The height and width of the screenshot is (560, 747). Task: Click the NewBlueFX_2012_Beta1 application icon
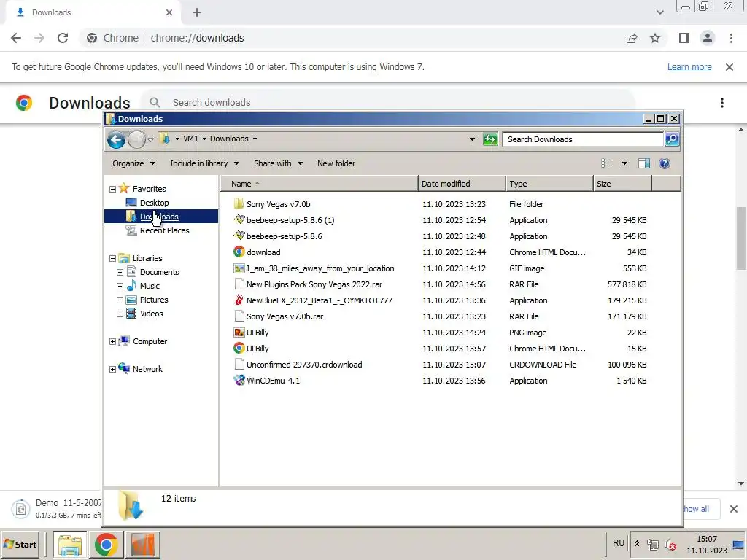click(239, 300)
